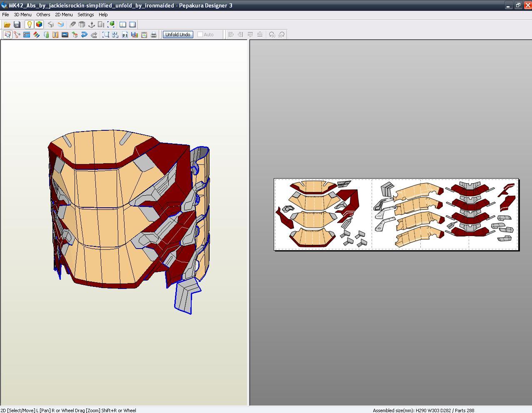Click the align bottom icon
Screen dimensions: 532x413
click(260, 35)
